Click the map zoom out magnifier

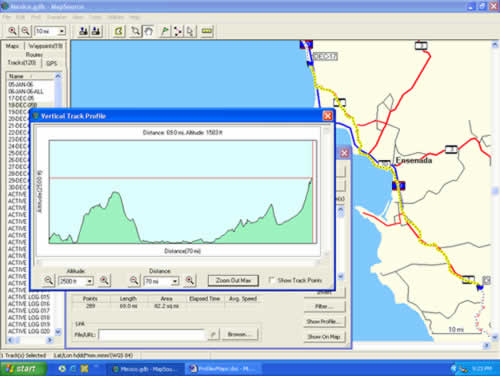pos(26,31)
